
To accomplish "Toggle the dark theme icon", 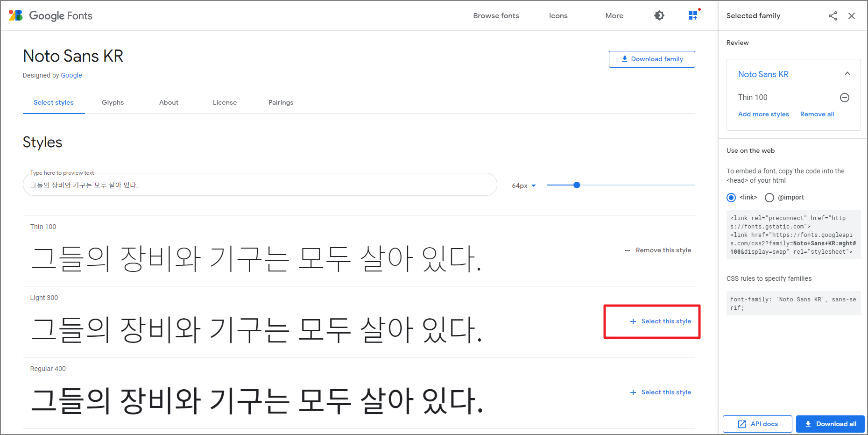I will pyautogui.click(x=659, y=15).
